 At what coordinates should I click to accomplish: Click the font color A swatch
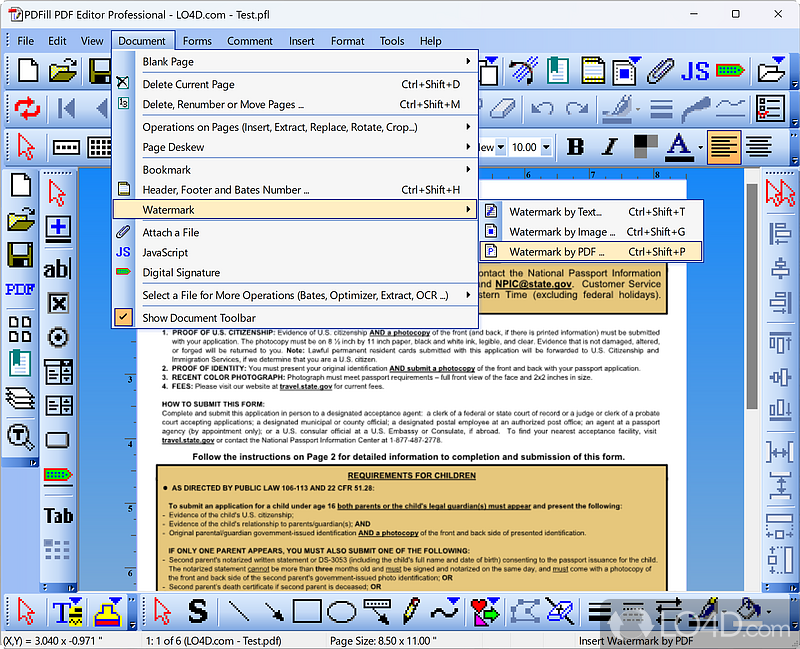pyautogui.click(x=679, y=147)
